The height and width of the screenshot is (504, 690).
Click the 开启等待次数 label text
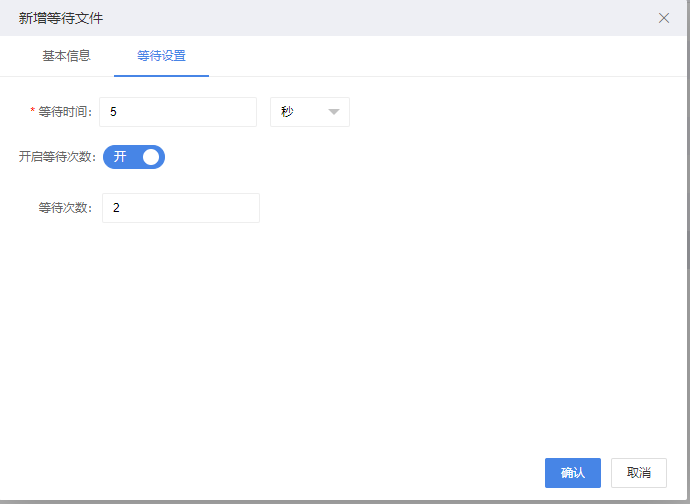[57, 157]
